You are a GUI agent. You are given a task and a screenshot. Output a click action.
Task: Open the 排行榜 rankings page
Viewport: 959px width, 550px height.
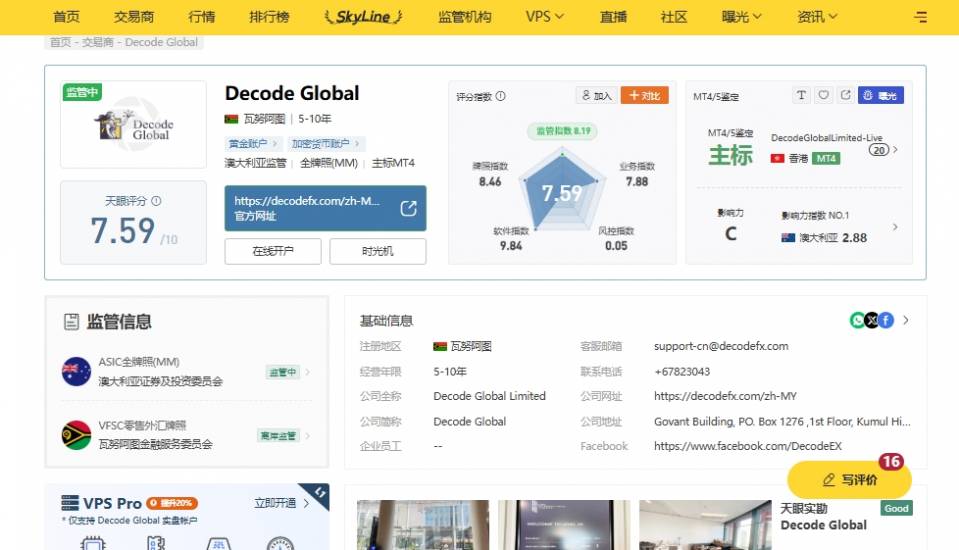click(269, 17)
